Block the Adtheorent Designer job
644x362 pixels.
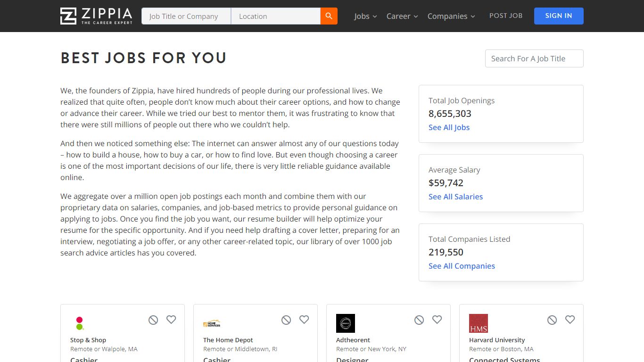pyautogui.click(x=419, y=320)
